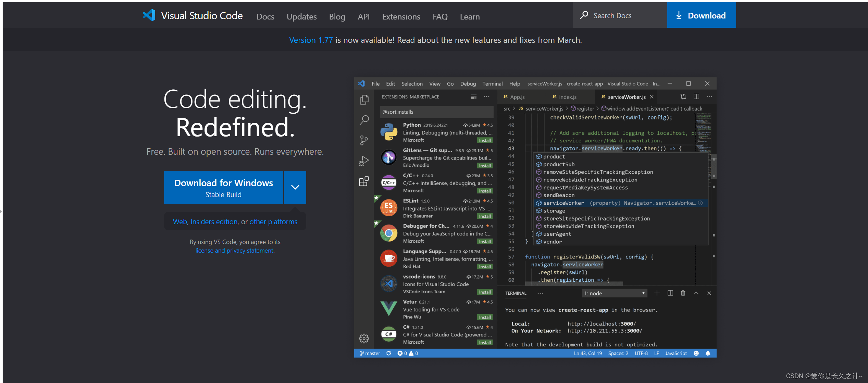Install the Vetur extension
This screenshot has width=868, height=383.
485,317
